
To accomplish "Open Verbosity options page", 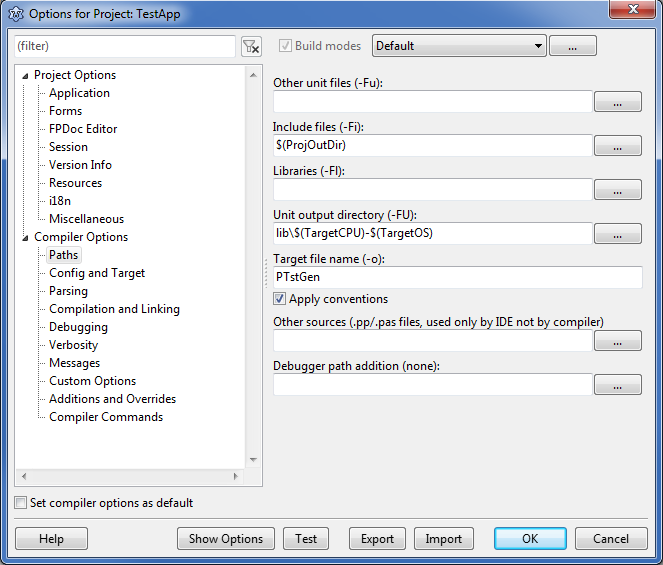I will [74, 345].
